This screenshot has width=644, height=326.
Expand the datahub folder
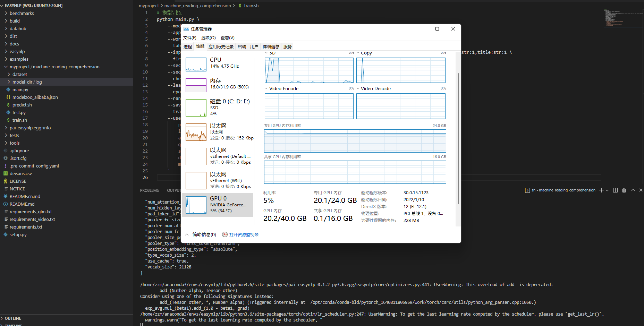tap(67, 28)
